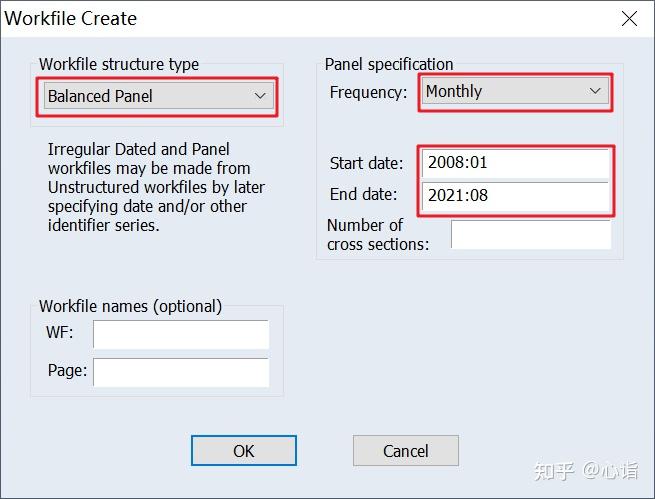The image size is (655, 499).
Task: Click the Workfile Create title bar text
Action: point(71,19)
